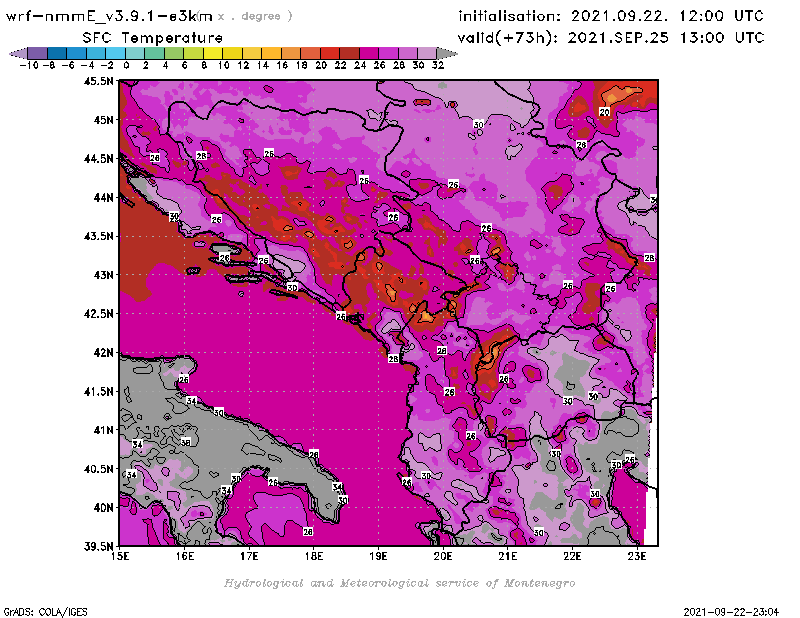800x618 pixels.
Task: Click the '43.5N' latitude axis label
Action: click(x=98, y=236)
